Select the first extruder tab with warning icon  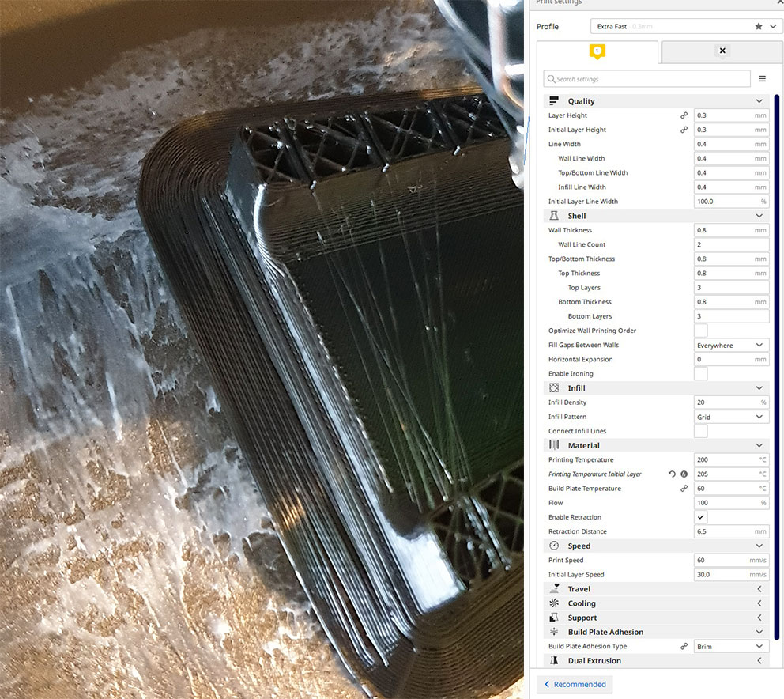[x=597, y=51]
